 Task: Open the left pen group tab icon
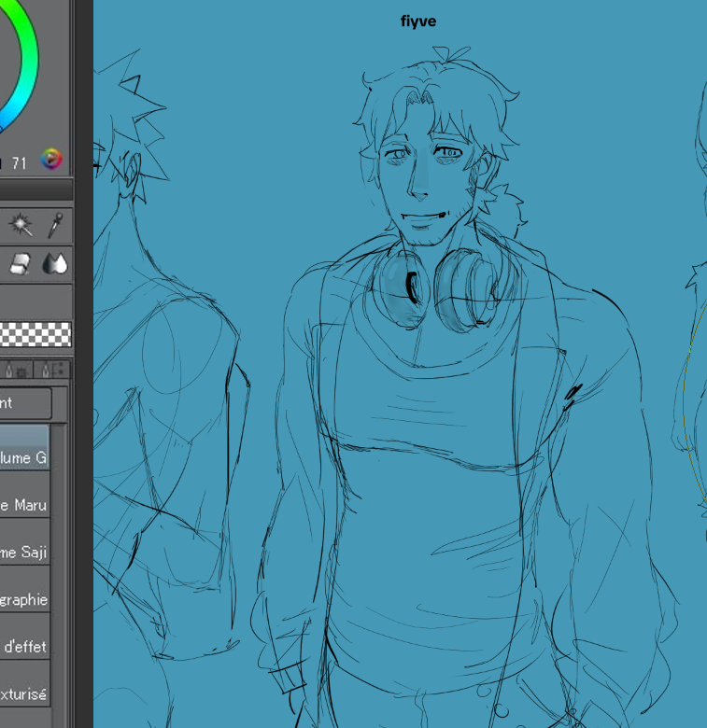click(16, 370)
